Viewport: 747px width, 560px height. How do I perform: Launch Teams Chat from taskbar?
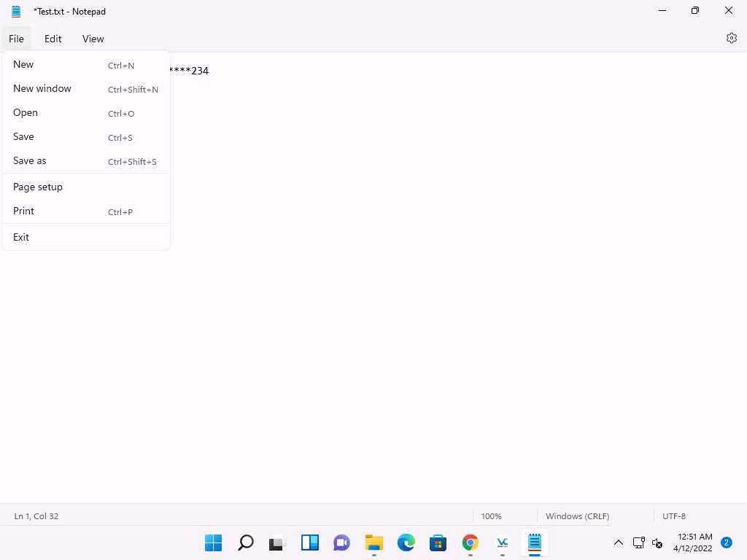pyautogui.click(x=342, y=542)
